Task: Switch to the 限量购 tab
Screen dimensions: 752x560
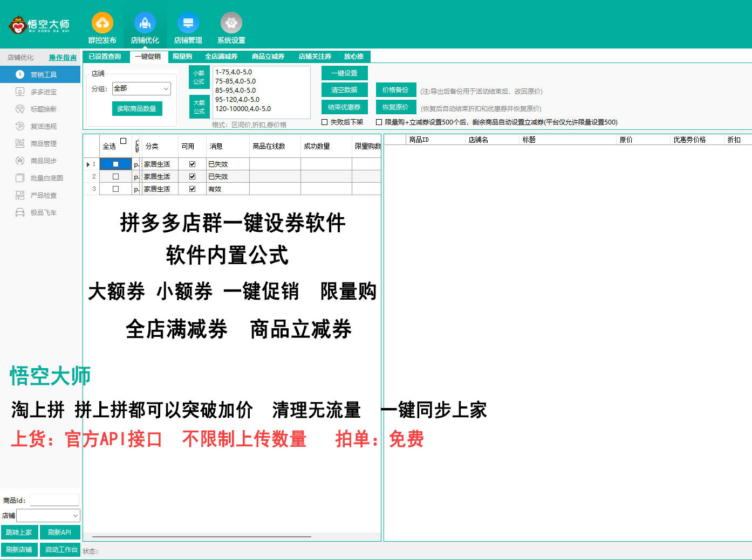Action: tap(182, 57)
